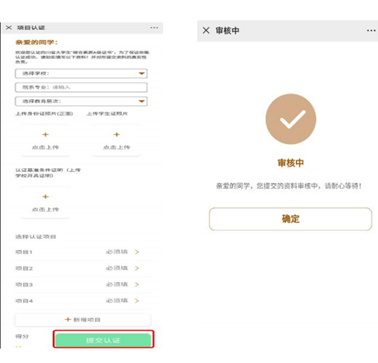The height and width of the screenshot is (363, 378).
Task: Click the 确定 button
Action: click(x=290, y=219)
